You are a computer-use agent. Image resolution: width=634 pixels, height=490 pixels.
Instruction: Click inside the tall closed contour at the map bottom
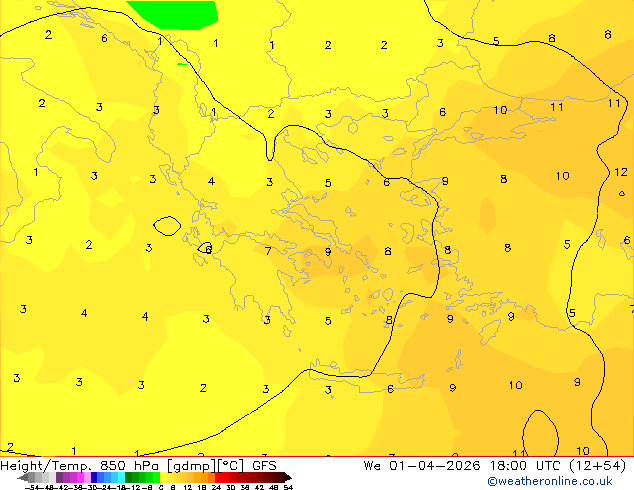coord(540,435)
